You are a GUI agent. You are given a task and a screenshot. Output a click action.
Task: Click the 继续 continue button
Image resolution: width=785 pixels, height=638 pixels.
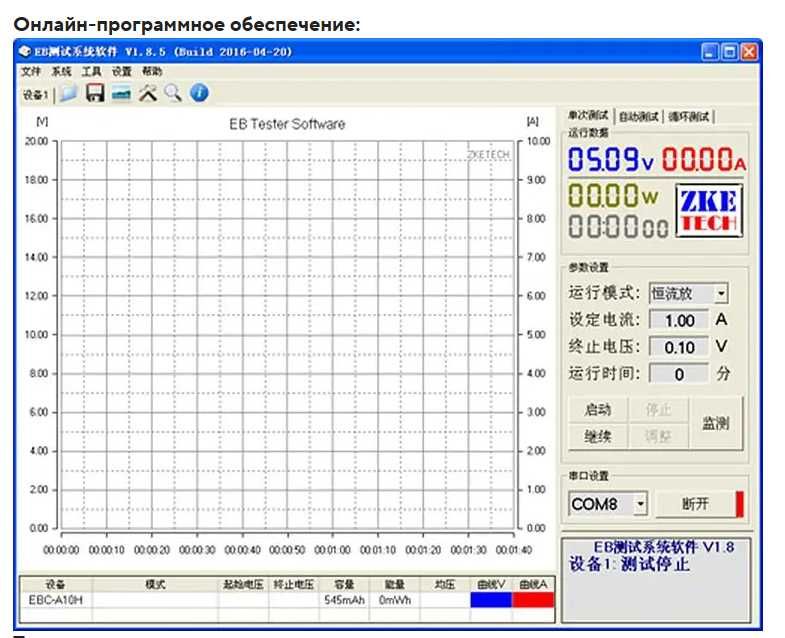tap(598, 436)
